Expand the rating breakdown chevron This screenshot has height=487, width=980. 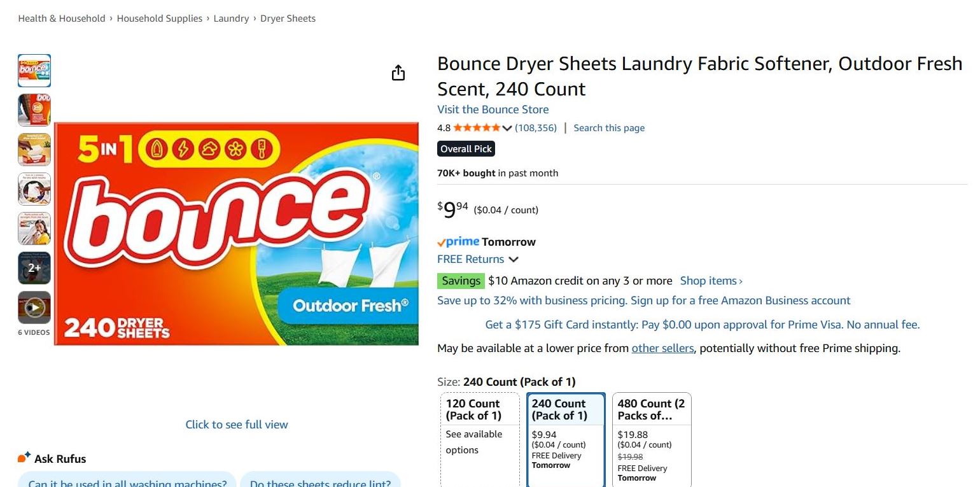pyautogui.click(x=507, y=128)
